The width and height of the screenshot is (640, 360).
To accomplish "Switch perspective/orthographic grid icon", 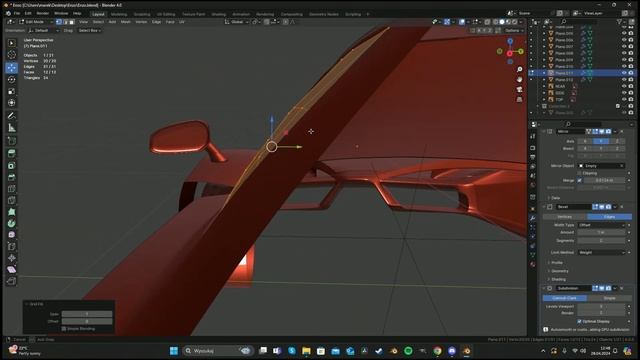I will point(519,99).
